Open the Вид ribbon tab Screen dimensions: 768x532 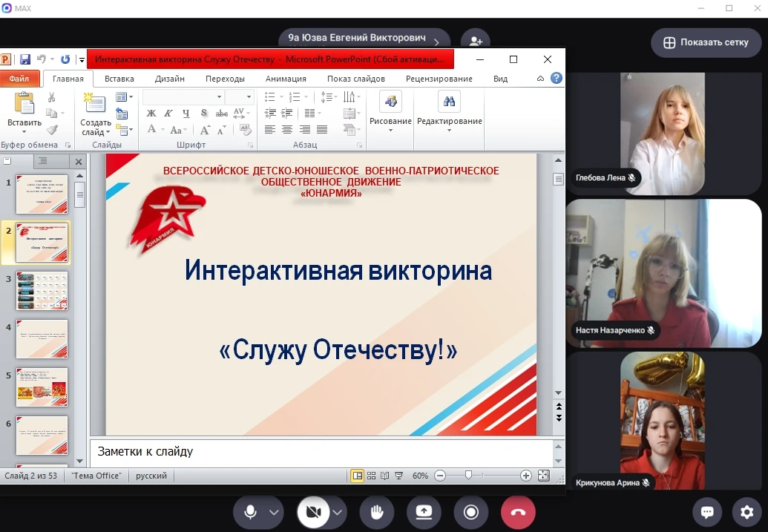(x=500, y=79)
